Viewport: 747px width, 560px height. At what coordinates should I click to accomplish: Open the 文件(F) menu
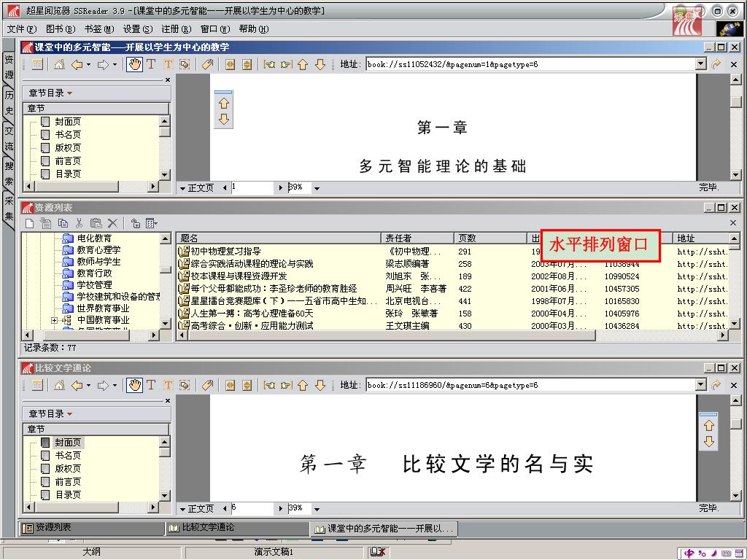point(21,29)
